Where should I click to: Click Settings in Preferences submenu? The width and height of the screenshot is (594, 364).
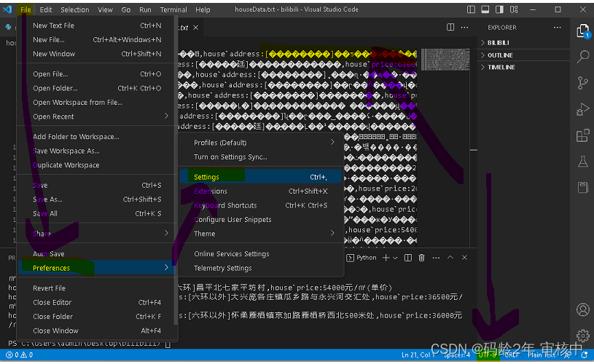click(261, 177)
